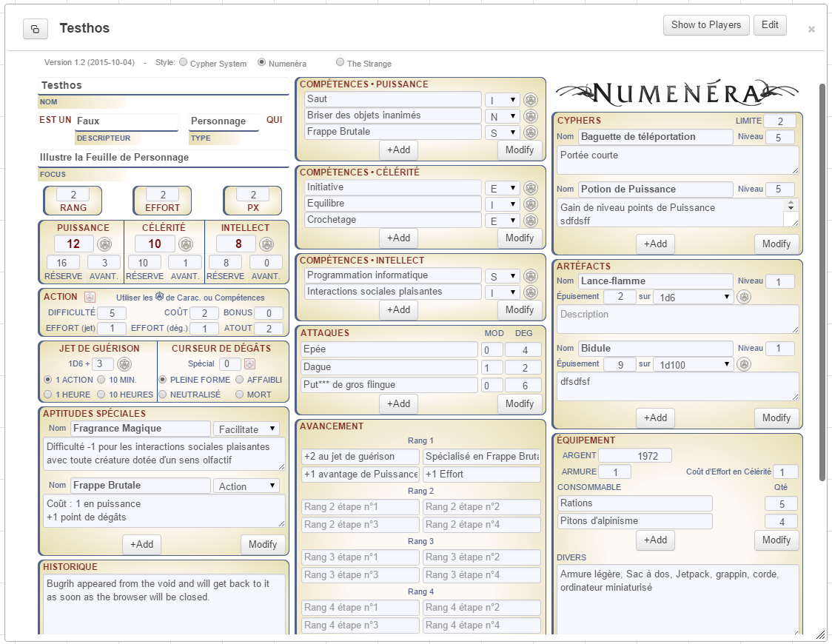This screenshot has height=644, width=832.
Task: Open the 1d6 depletion dropdown for Lance-flamme
Action: tap(693, 297)
